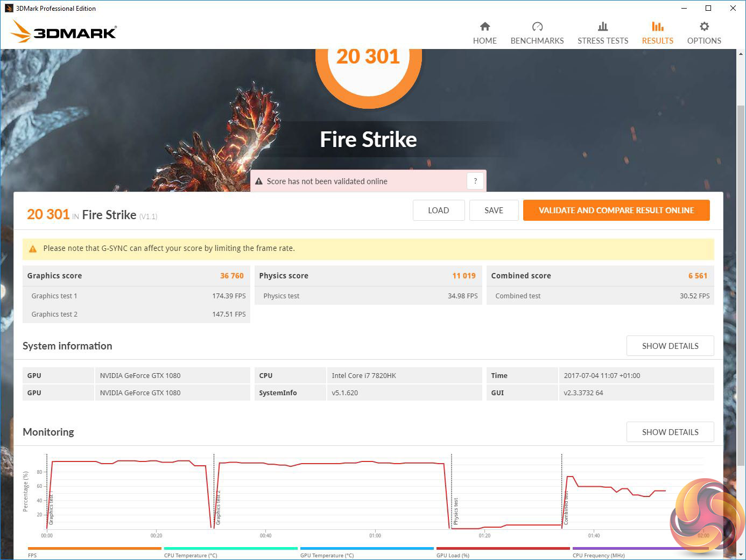Viewport: 746px width, 560px height.
Task: Open the Stress Tests bar icon
Action: (603, 26)
